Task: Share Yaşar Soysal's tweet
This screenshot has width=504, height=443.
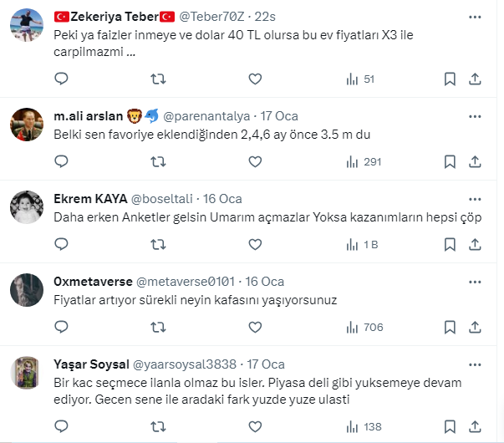Action: (x=475, y=426)
